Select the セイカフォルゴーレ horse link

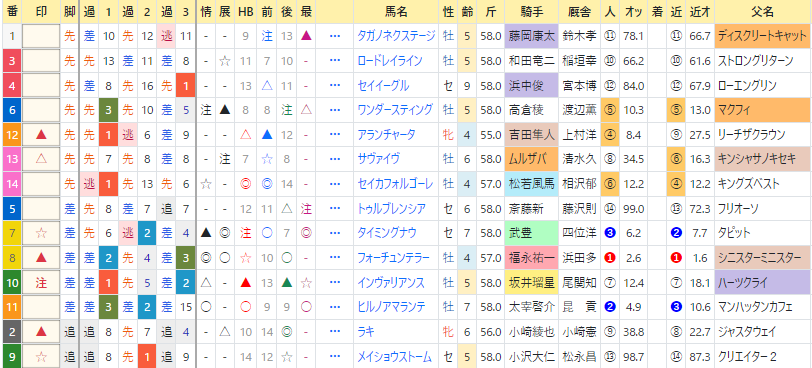(395, 183)
